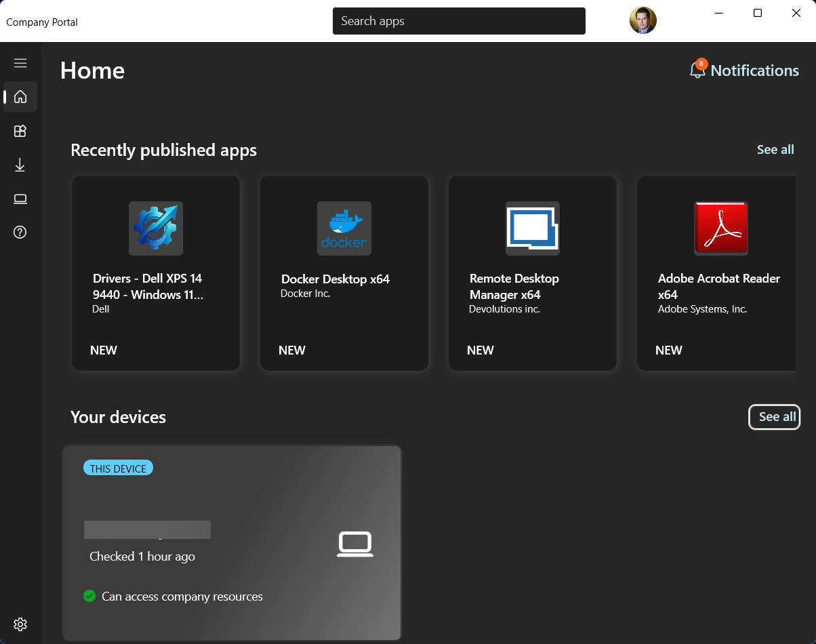This screenshot has height=644, width=816.
Task: Click Docker Inc. publisher text
Action: pos(306,294)
